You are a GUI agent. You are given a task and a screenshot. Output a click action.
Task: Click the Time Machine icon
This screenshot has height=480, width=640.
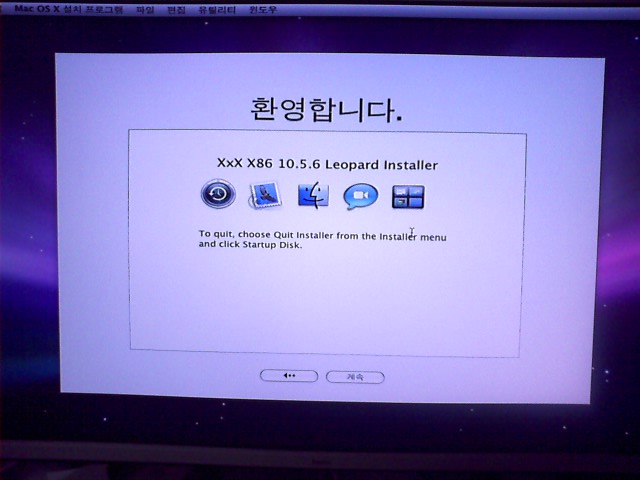218,193
